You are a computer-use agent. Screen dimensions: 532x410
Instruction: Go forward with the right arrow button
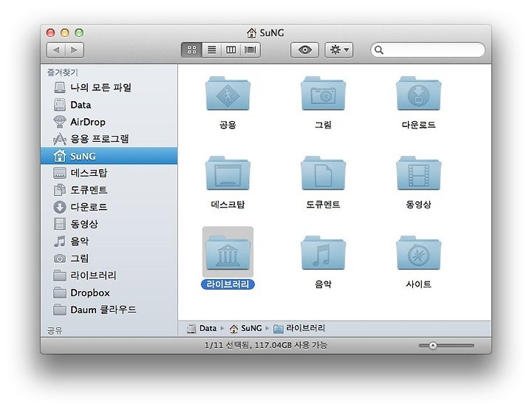pos(75,50)
